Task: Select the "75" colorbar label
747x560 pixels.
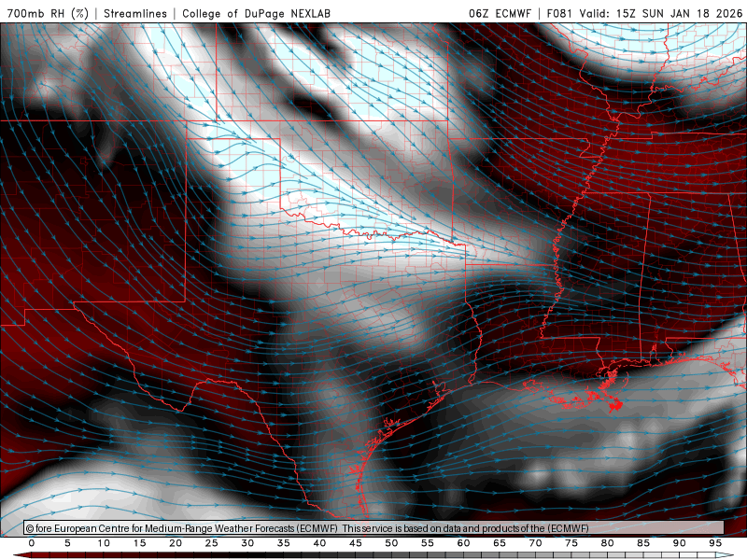Action: tap(571, 543)
